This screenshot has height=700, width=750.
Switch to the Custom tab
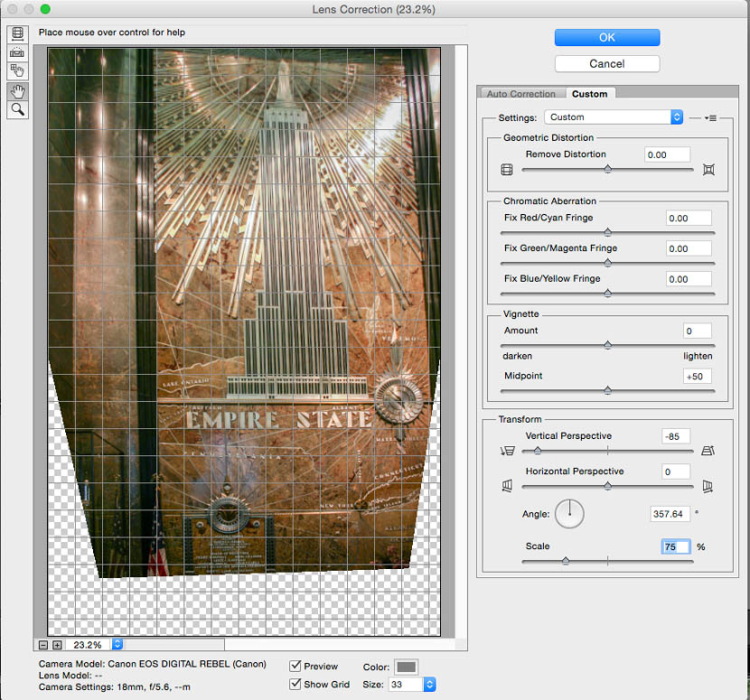click(x=590, y=94)
